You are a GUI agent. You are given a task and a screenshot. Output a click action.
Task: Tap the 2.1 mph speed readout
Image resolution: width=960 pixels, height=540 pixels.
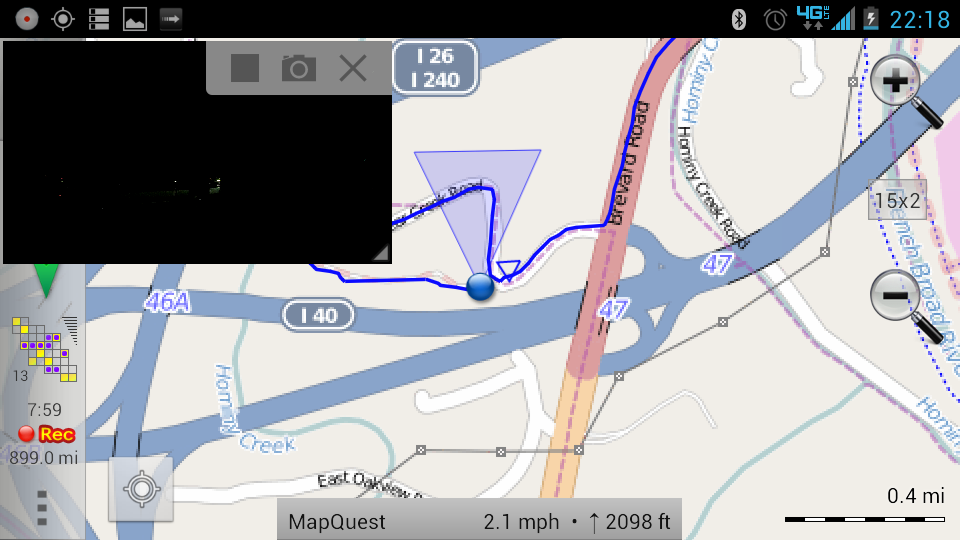pyautogui.click(x=521, y=522)
